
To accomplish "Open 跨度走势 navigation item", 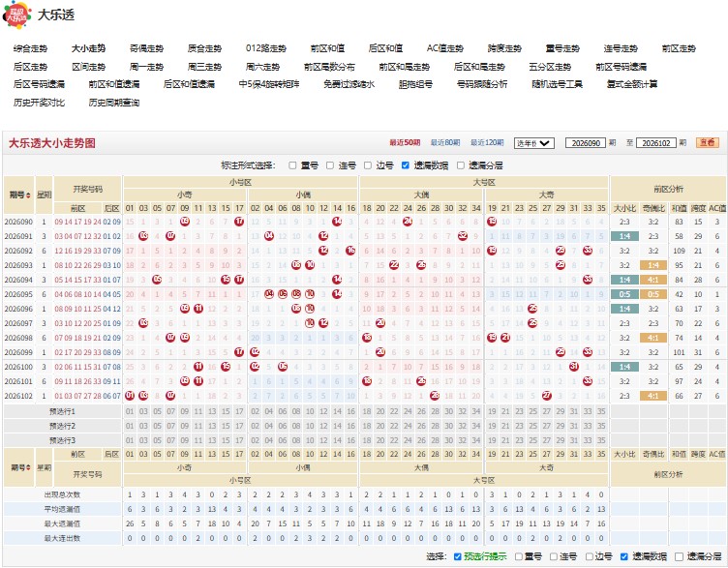I will point(504,48).
